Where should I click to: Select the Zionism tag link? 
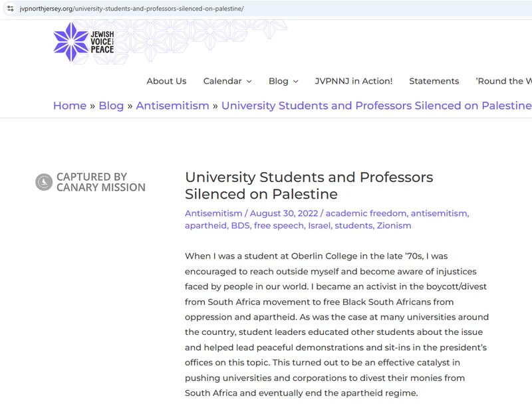tap(394, 225)
